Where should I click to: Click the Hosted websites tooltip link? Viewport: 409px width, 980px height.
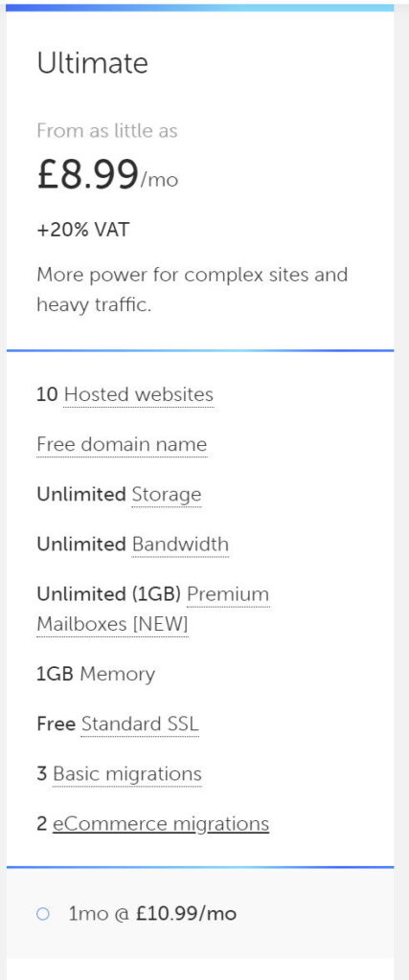coord(139,395)
